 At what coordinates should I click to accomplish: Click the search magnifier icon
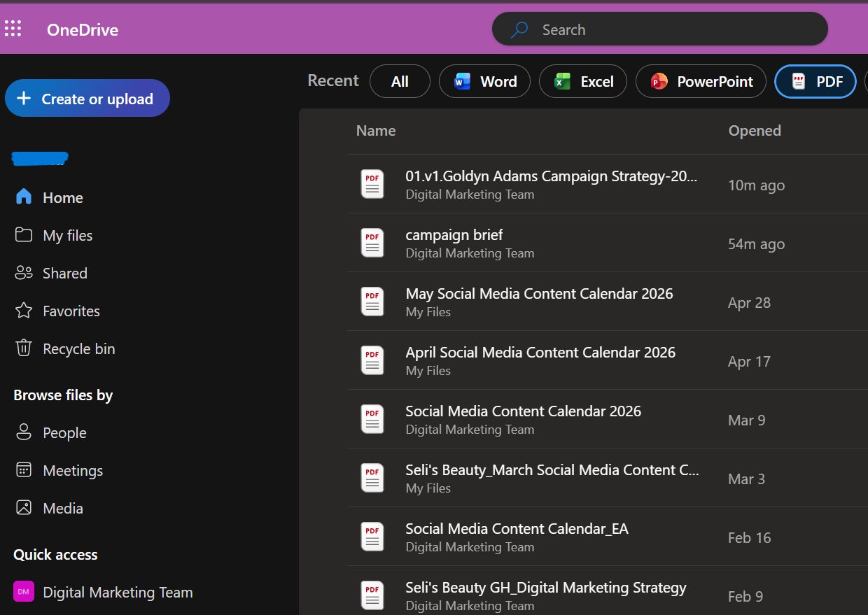519,29
